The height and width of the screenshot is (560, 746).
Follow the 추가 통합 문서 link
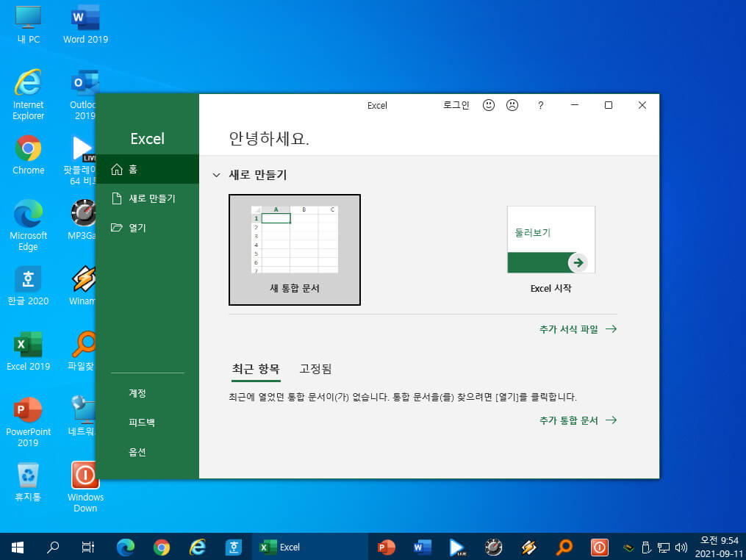(578, 420)
